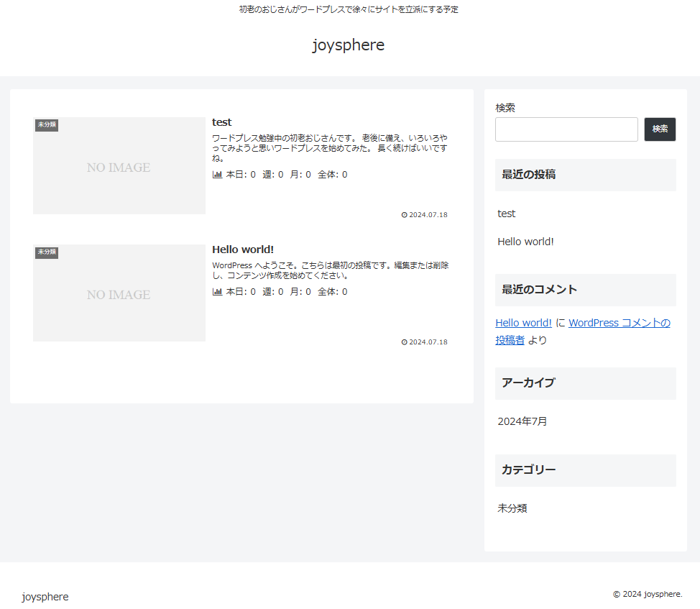
Task: Open the 2024年7月 archive link
Action: point(522,421)
